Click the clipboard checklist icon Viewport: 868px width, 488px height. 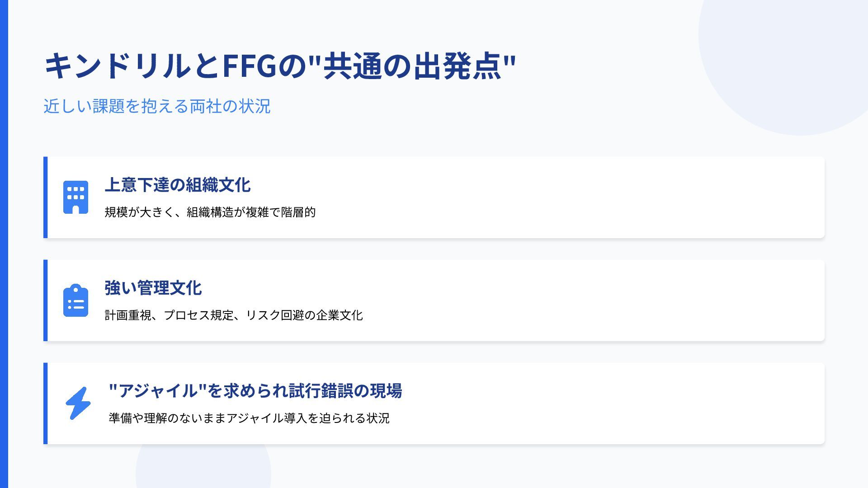[75, 300]
